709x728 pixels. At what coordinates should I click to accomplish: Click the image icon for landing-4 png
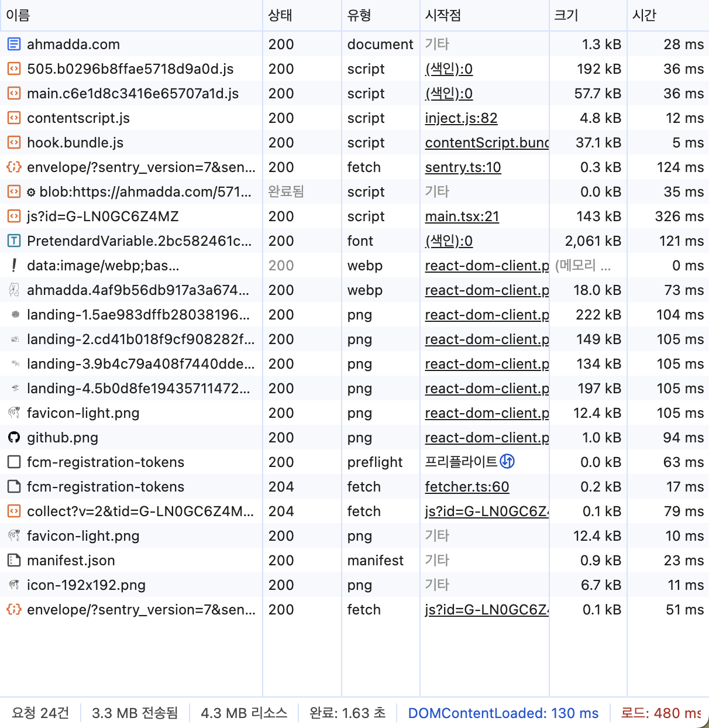15,388
